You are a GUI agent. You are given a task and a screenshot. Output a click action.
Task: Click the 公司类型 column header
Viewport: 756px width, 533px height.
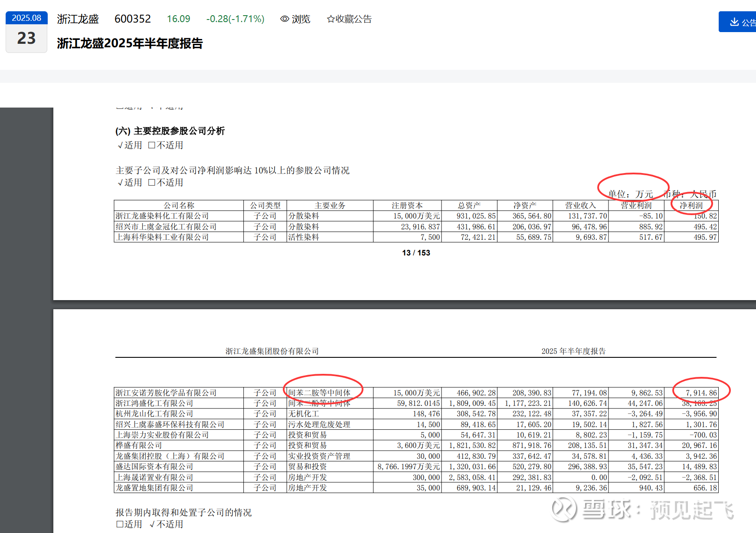click(265, 206)
